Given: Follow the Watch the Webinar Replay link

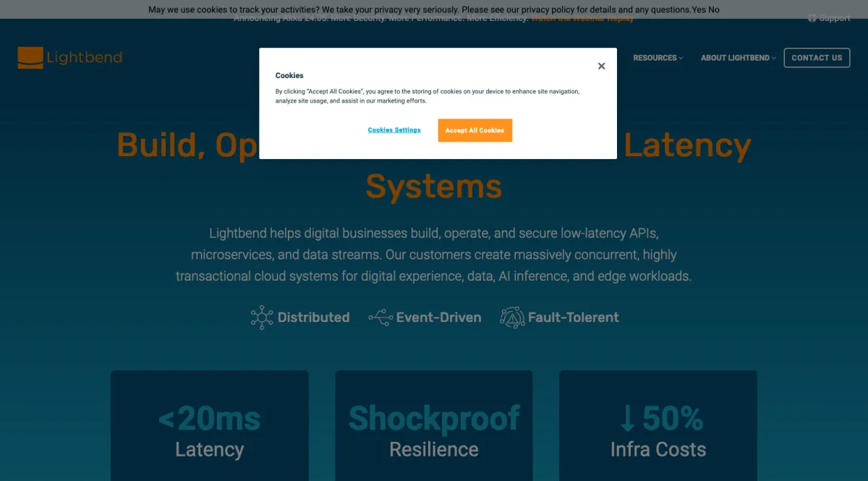Looking at the screenshot, I should pyautogui.click(x=582, y=19).
